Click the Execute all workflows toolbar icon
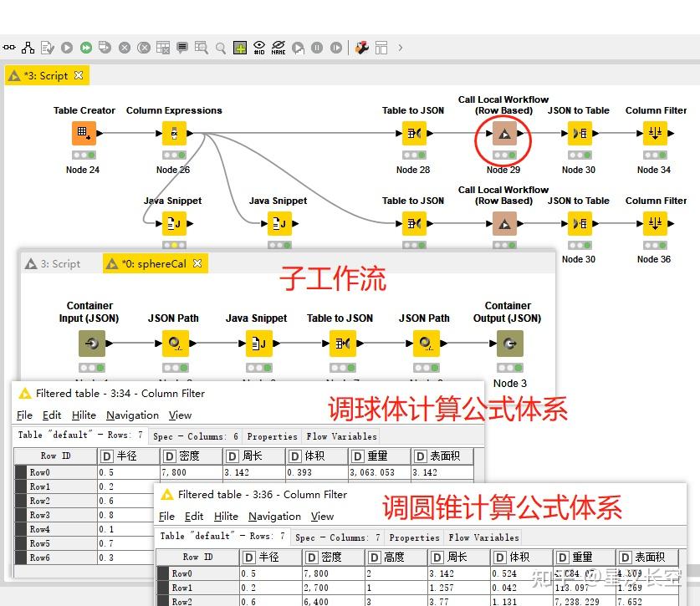This screenshot has height=606, width=700. pyautogui.click(x=84, y=48)
